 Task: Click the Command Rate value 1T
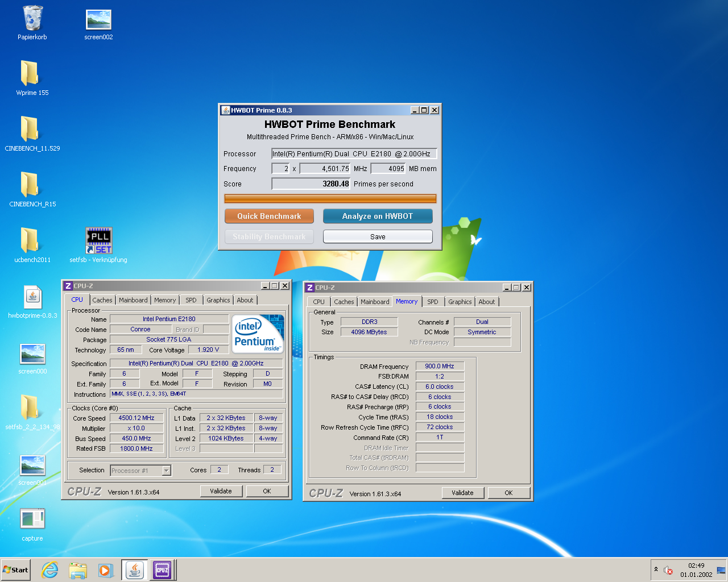tap(440, 437)
